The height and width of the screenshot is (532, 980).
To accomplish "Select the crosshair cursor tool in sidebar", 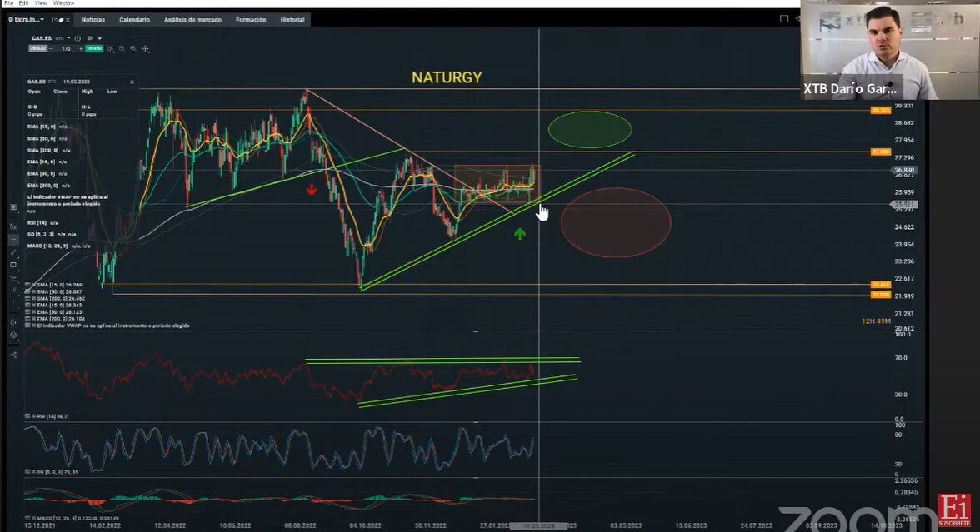I will click(13, 240).
